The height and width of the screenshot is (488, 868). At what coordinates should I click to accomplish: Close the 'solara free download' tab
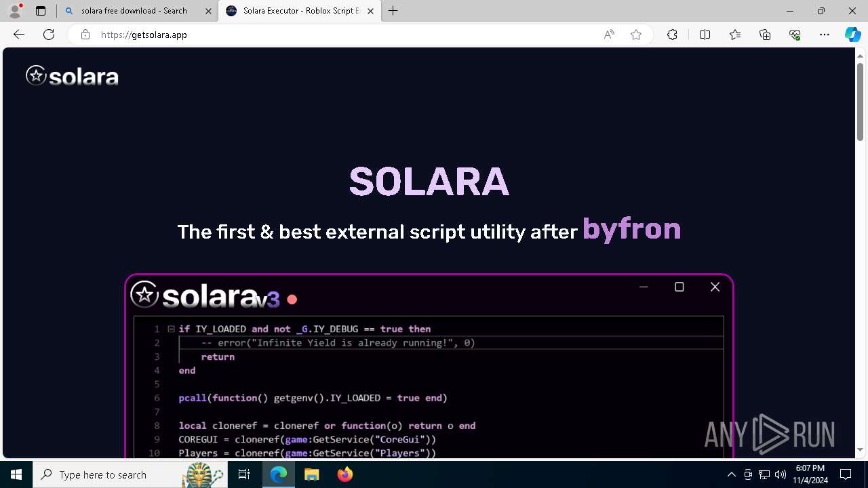[x=209, y=11]
